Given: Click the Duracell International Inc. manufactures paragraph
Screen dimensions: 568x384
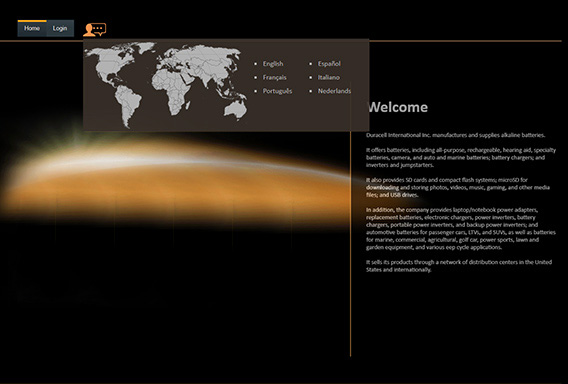Looking at the screenshot, I should click(455, 135).
